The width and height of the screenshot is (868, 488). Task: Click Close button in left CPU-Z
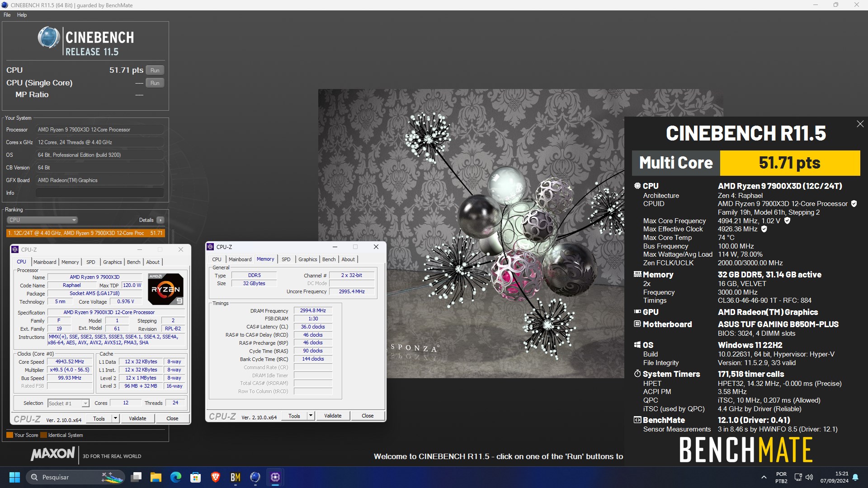coord(172,418)
